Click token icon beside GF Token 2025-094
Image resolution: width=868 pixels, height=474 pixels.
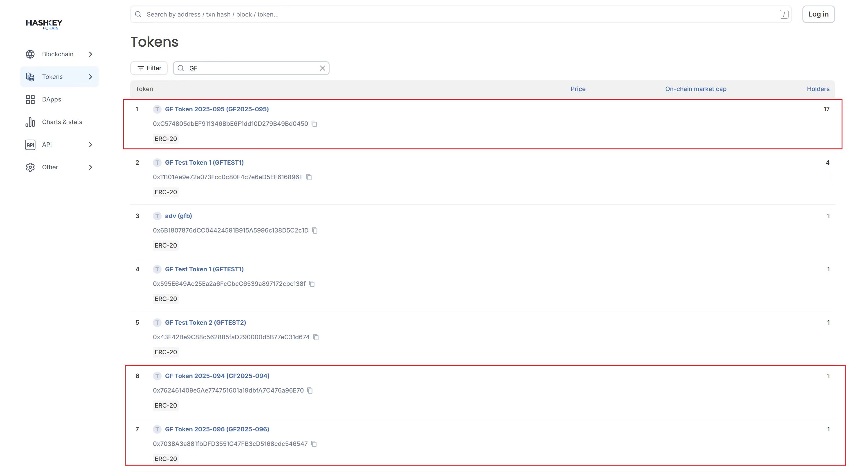coord(157,376)
